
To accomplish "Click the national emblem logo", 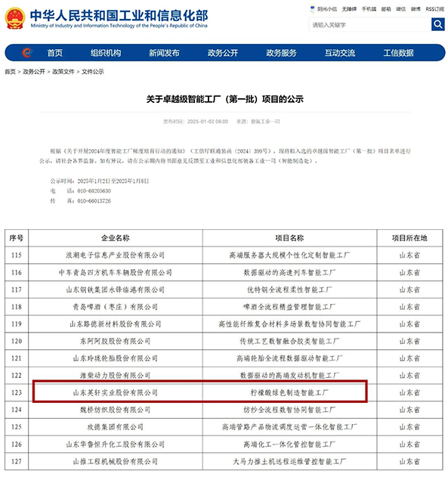I will [15, 19].
